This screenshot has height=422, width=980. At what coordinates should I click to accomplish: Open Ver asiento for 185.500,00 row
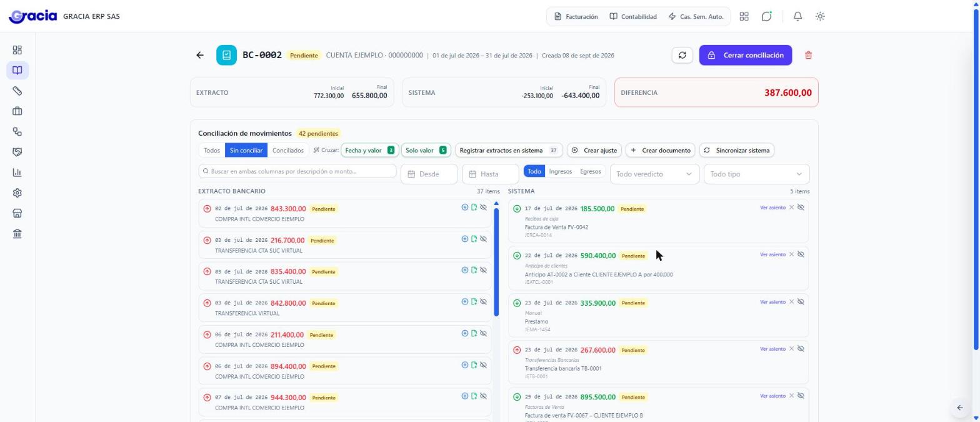(772, 208)
